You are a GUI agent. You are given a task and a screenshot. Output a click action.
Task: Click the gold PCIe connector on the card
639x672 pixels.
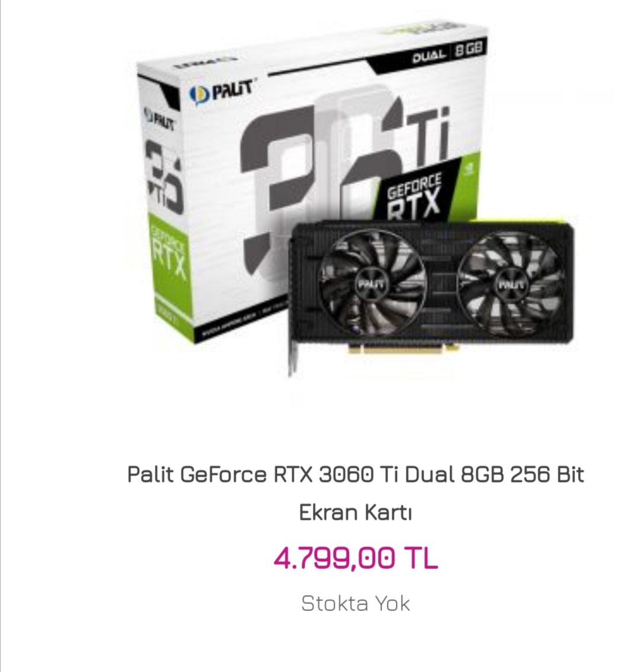pyautogui.click(x=404, y=348)
